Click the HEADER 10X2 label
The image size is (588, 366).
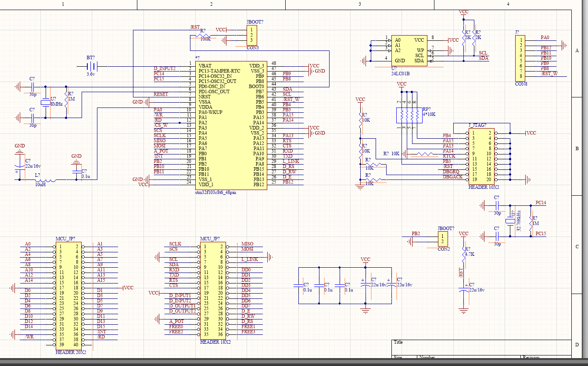pyautogui.click(x=484, y=187)
